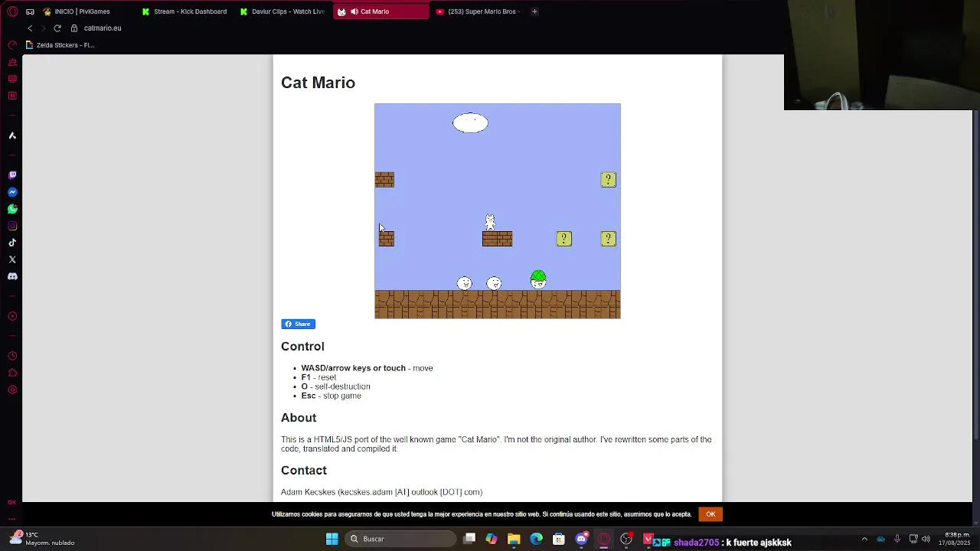The width and height of the screenshot is (980, 551).
Task: Open Discord in the sidebar
Action: pos(12,276)
